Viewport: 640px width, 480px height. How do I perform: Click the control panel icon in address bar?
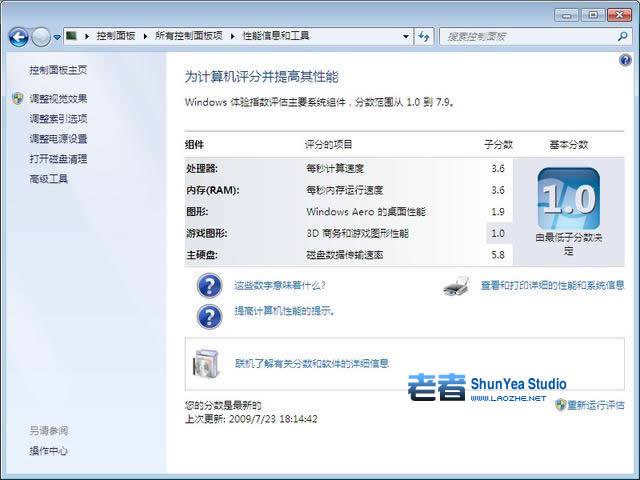click(72, 36)
